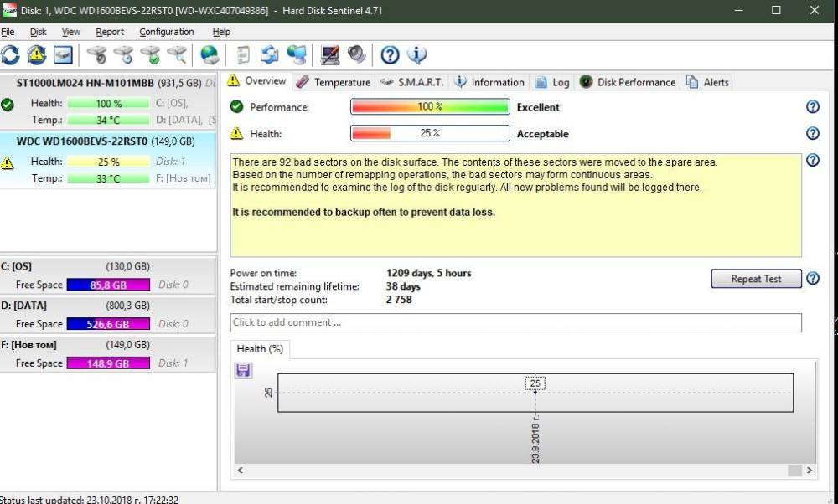838x504 pixels.
Task: Click graph scrollbar right arrow
Action: (x=810, y=471)
